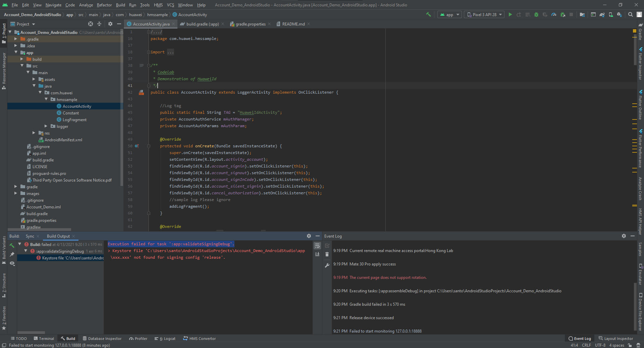Open the AVD Manager device icon
The image size is (644, 348).
(611, 15)
